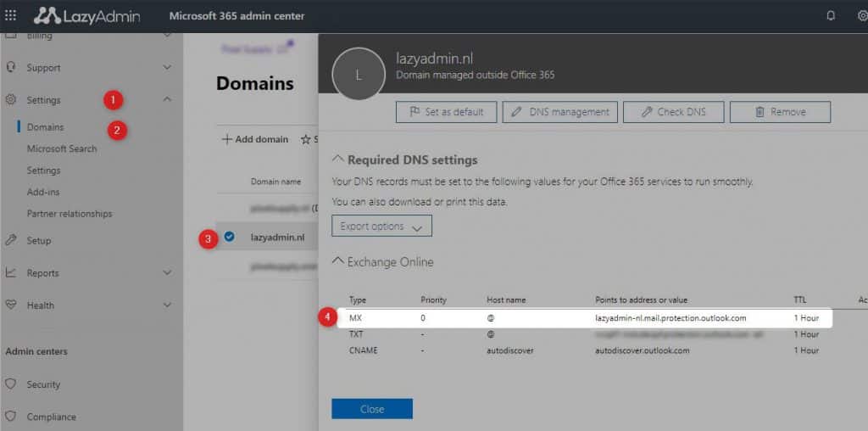
Task: Click the CNAME record type cell
Action: pyautogui.click(x=363, y=350)
